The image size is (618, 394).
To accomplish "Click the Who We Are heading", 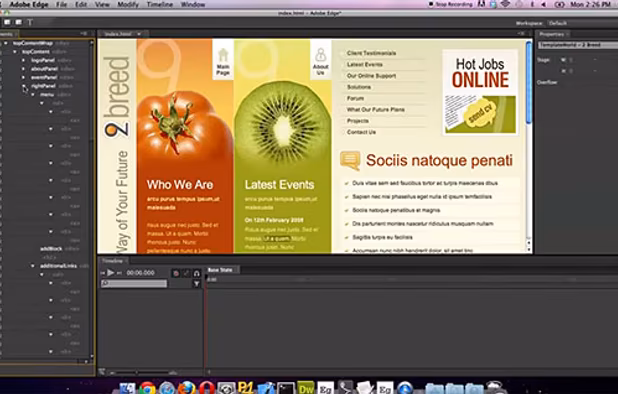I will tap(180, 185).
